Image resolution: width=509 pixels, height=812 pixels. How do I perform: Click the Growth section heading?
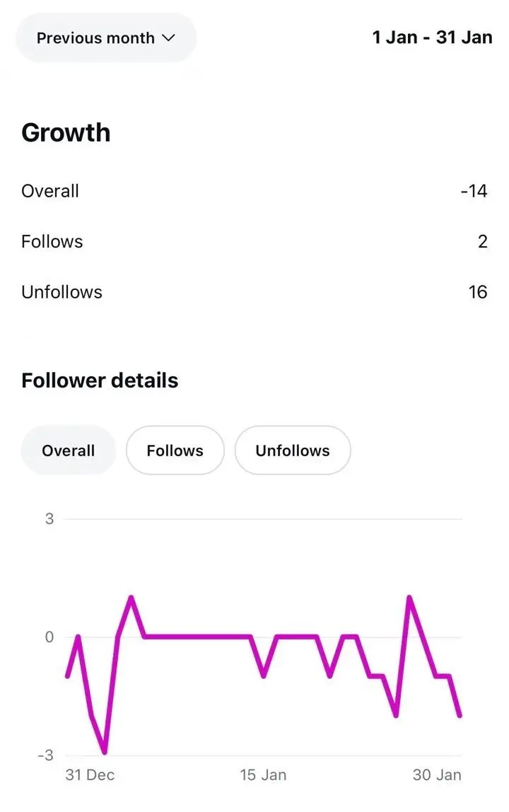tap(66, 132)
